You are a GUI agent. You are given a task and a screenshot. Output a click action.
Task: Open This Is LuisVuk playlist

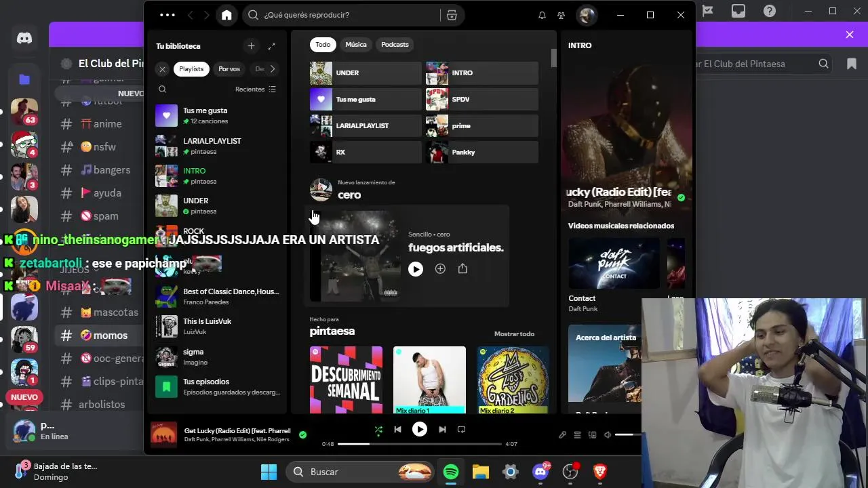pyautogui.click(x=218, y=326)
